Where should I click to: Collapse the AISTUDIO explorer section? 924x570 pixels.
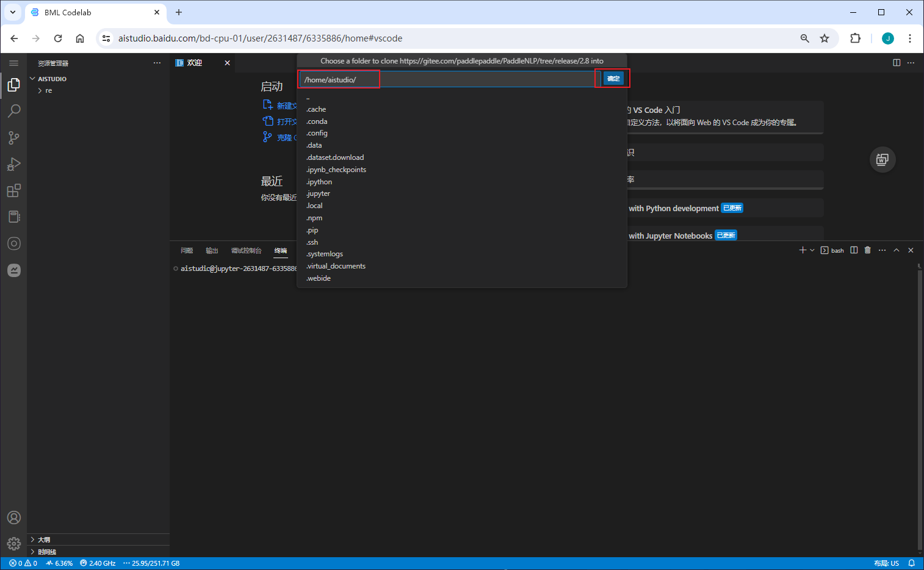point(98,79)
